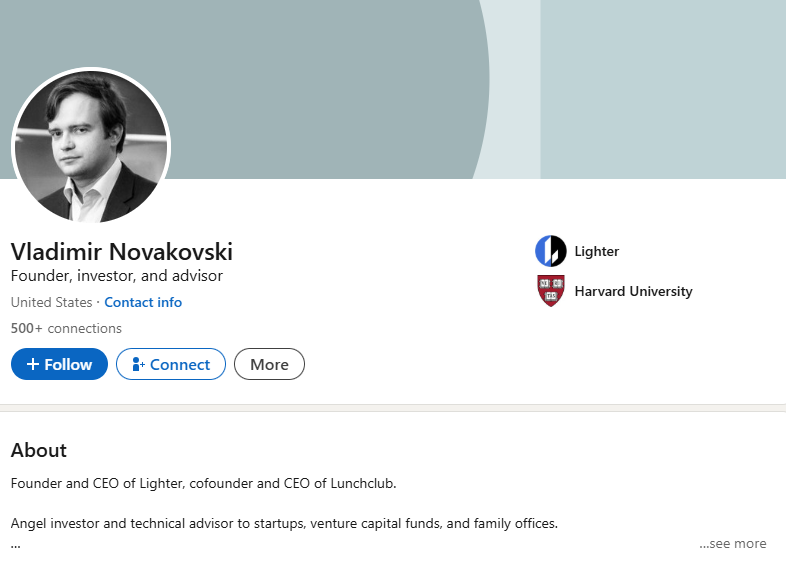Click the profile photo thumbnail
Viewport: 786px width, 572px height.
91,146
